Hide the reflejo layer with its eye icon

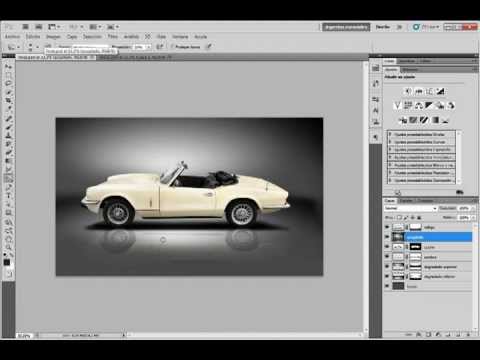click(387, 227)
